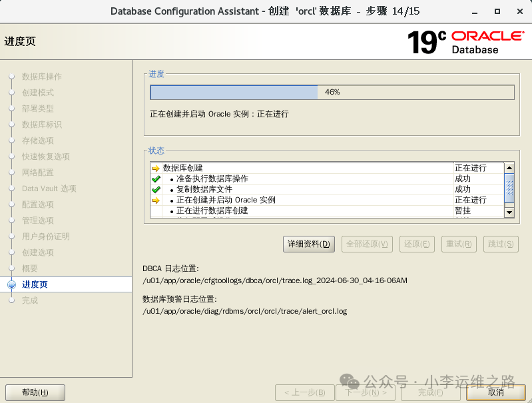
Task: Select 完成 step label in sidebar
Action: [x=30, y=300]
